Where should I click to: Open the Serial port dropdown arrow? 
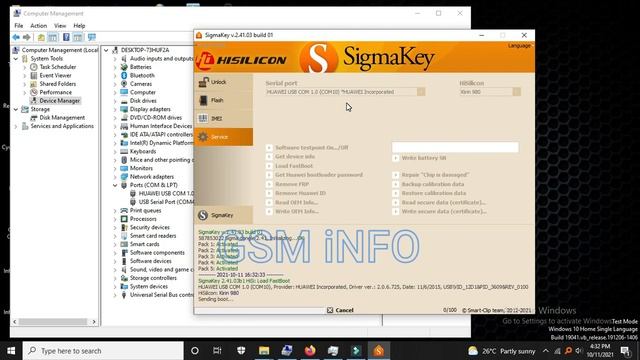click(x=421, y=92)
